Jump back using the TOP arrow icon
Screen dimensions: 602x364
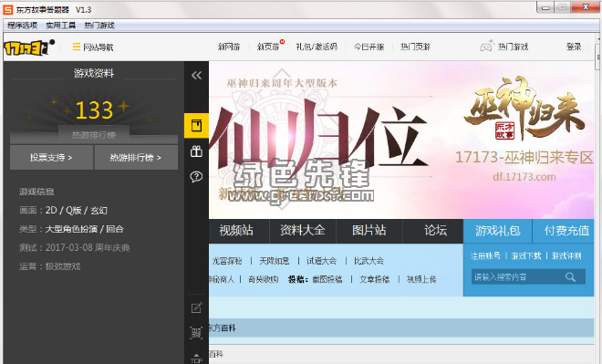[x=196, y=359]
